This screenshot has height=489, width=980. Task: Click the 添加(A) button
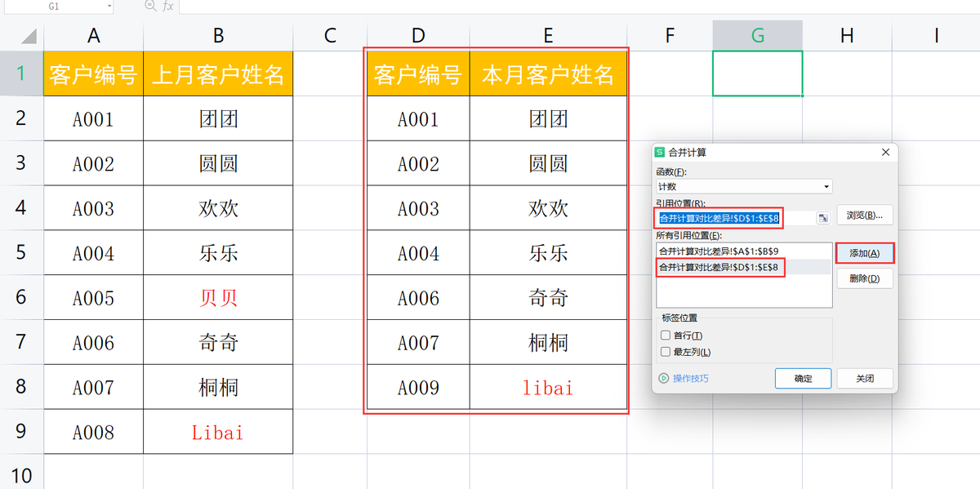pyautogui.click(x=865, y=253)
